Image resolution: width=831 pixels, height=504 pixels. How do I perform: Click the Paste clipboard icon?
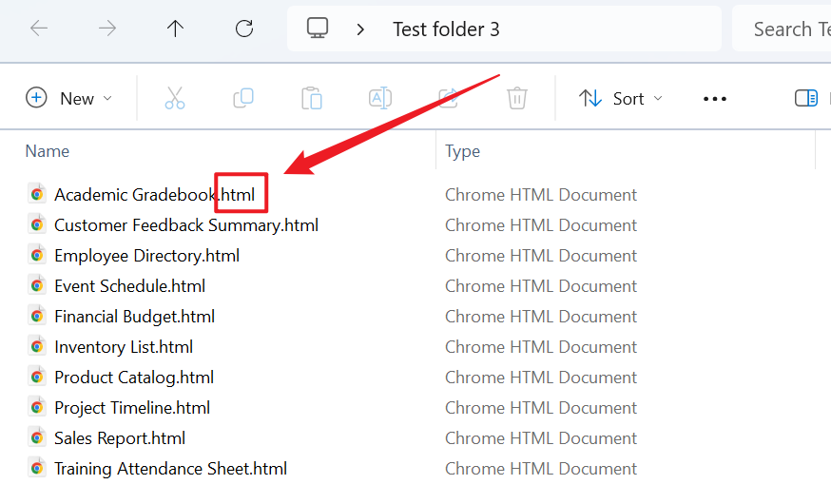point(312,99)
